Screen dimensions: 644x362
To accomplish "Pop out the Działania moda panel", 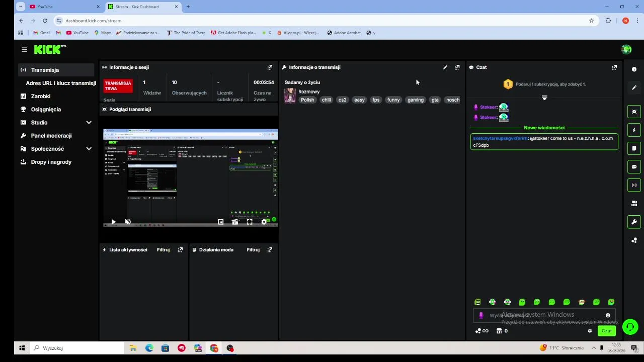I will (x=270, y=250).
